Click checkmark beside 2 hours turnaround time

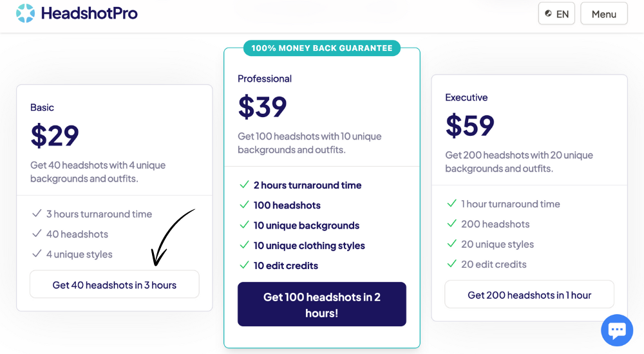[244, 184]
